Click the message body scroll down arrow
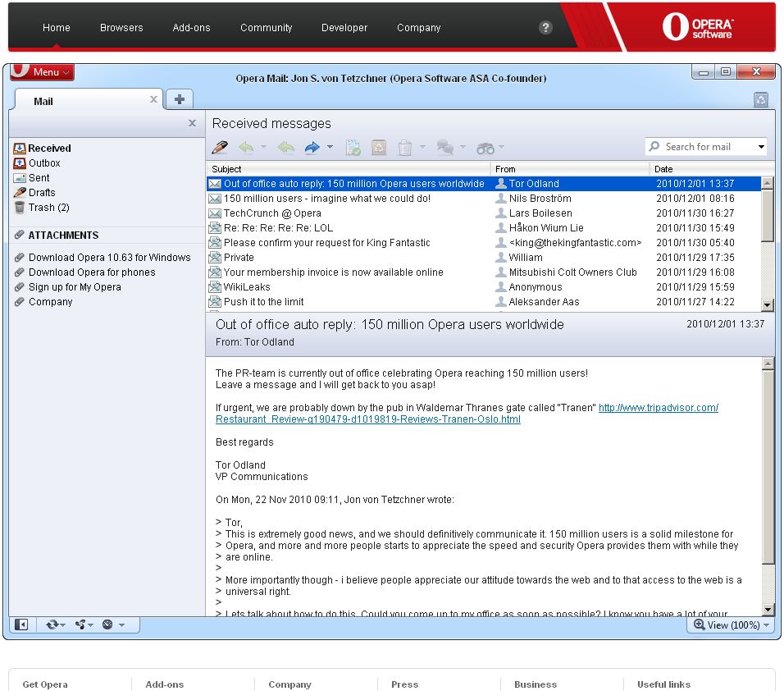Viewport: 784px width, 691px height. pos(768,608)
